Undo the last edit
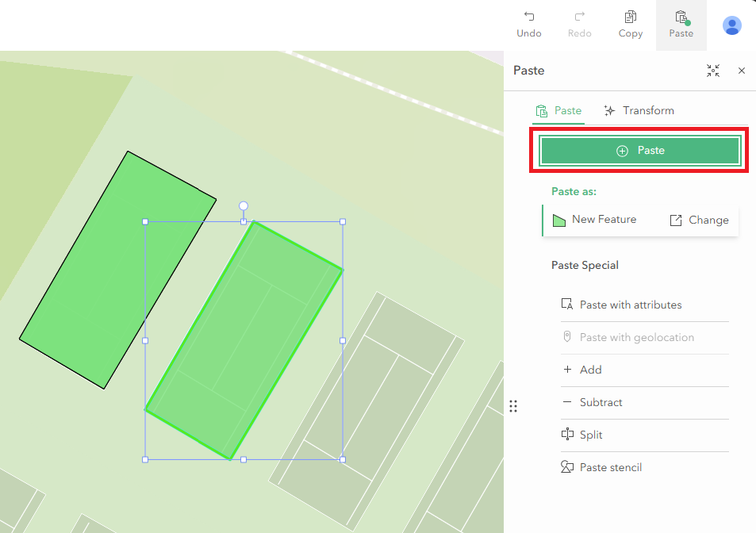The width and height of the screenshot is (756, 533). (528, 24)
